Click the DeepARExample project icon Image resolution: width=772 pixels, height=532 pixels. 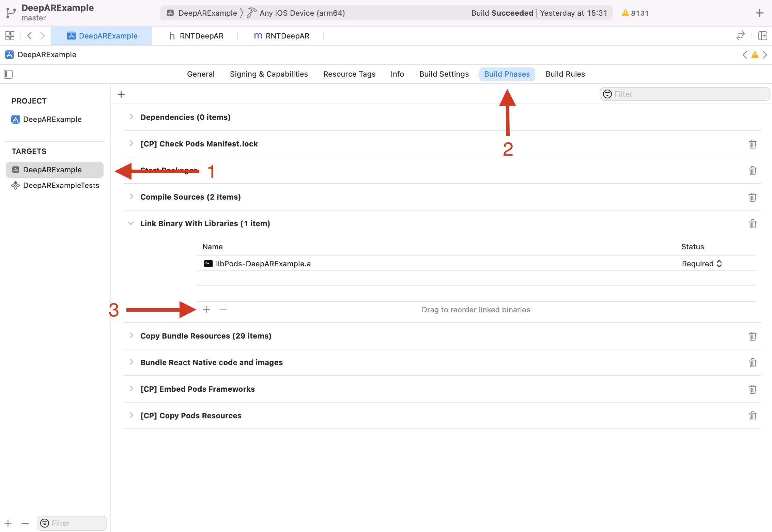15,119
